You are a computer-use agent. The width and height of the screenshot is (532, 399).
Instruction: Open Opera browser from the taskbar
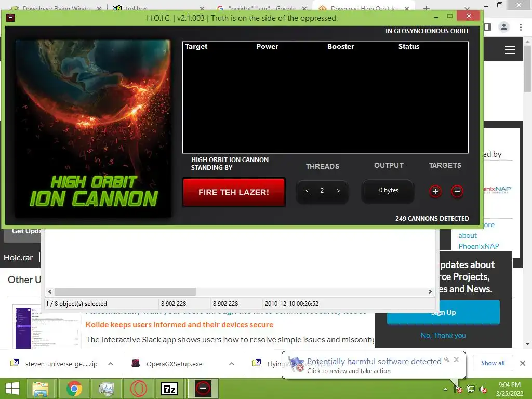138,389
